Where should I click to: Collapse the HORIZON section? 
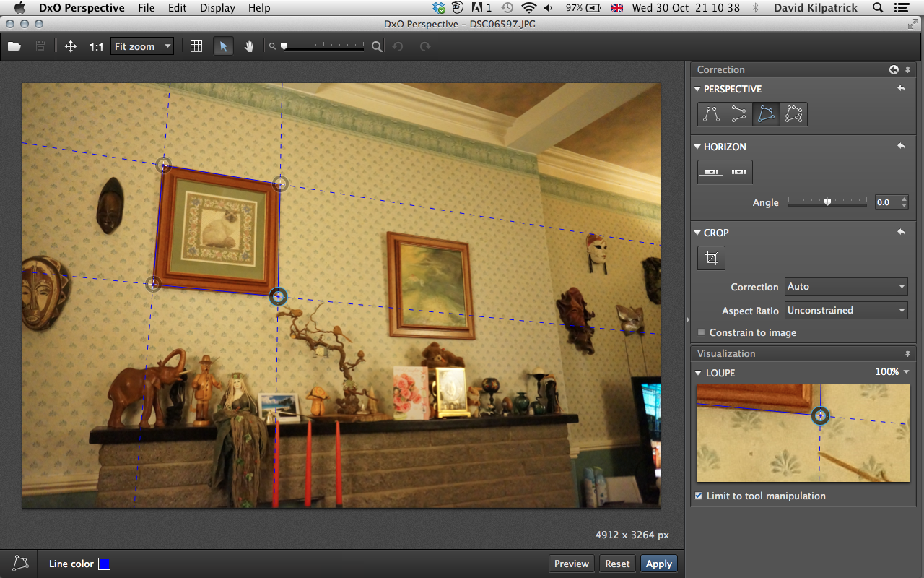coord(697,147)
